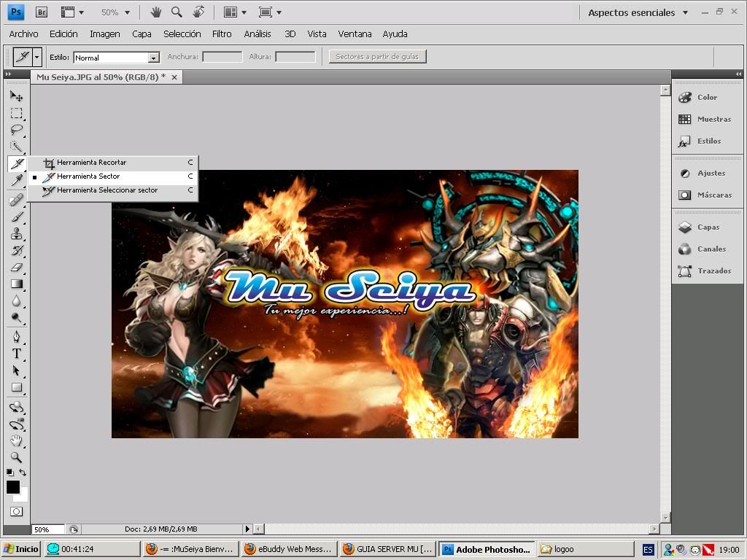Select the History Brush tool
747x560 pixels.
click(x=16, y=250)
